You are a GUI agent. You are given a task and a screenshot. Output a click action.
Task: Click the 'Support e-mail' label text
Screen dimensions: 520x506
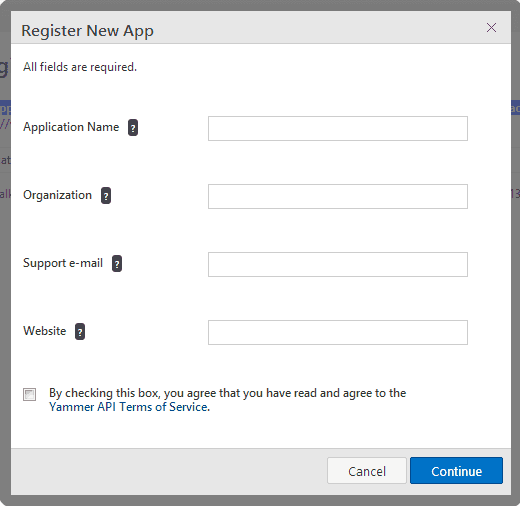pyautogui.click(x=63, y=263)
